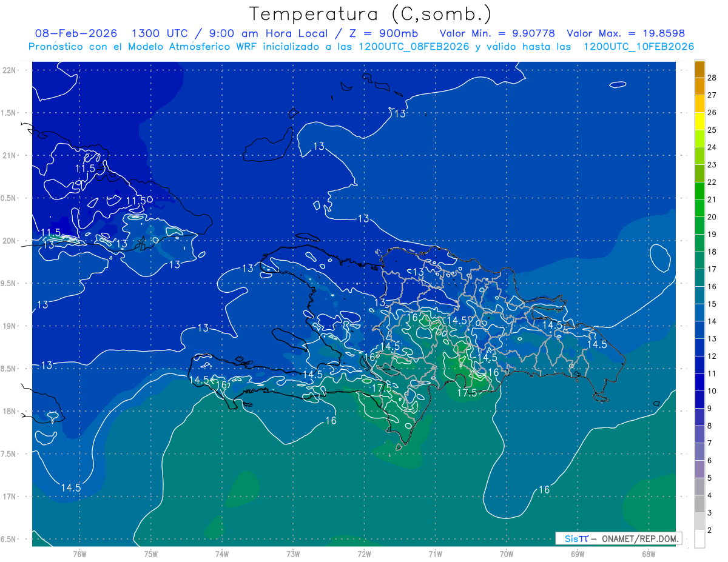728x562 pixels.
Task: Select the '08-Feb-2026' date text
Action: point(76,33)
